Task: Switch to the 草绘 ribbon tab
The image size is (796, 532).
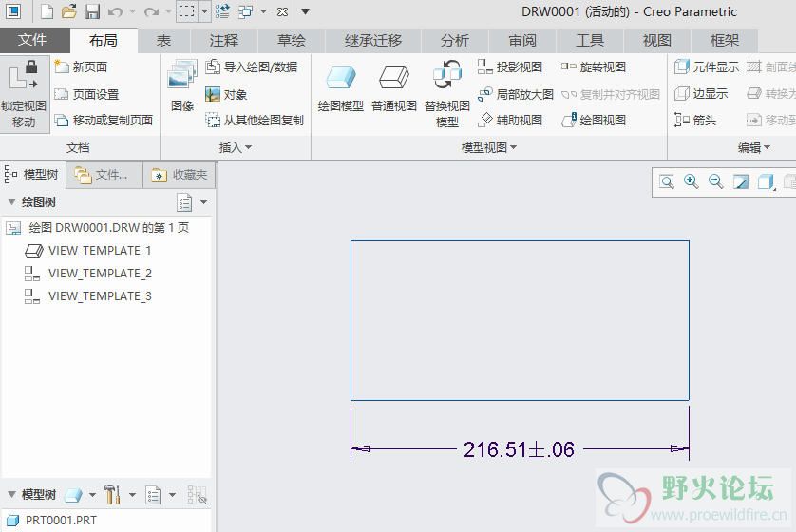Action: pos(292,41)
